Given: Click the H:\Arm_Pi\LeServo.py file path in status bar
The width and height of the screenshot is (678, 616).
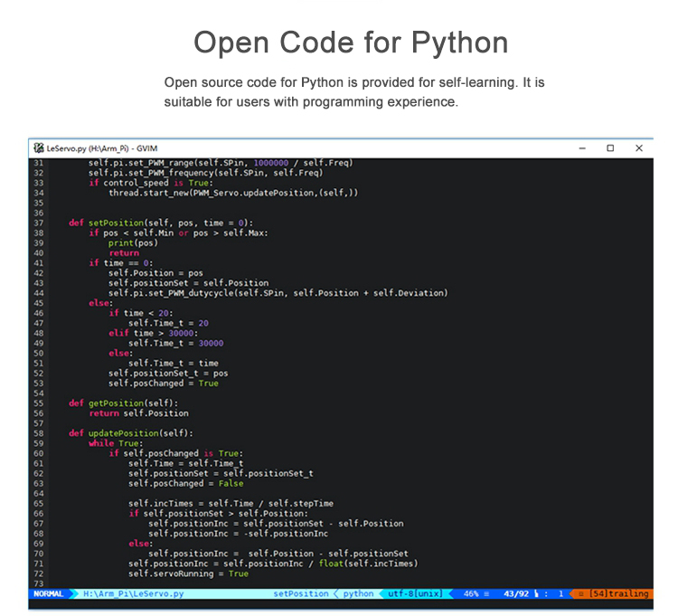Looking at the screenshot, I should (x=133, y=593).
